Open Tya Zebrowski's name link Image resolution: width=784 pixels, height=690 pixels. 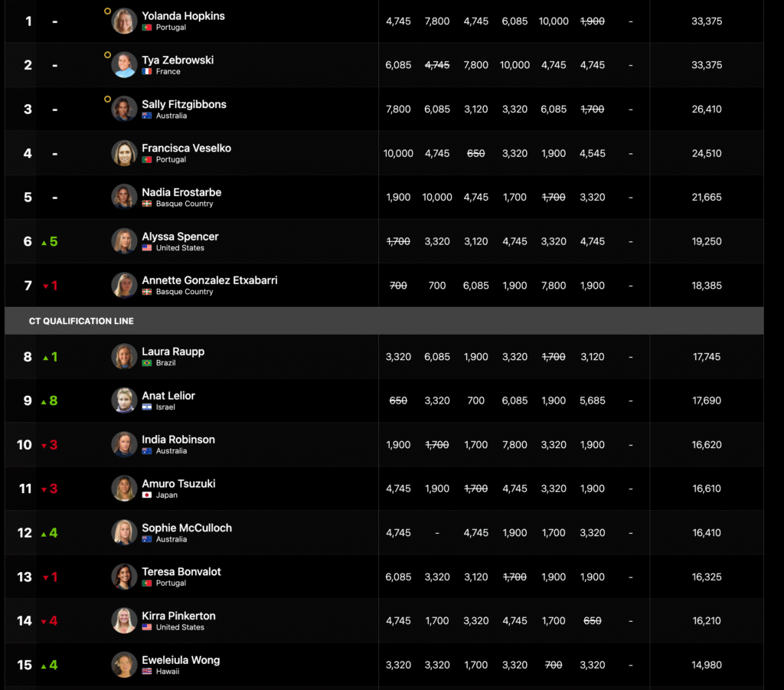click(178, 60)
